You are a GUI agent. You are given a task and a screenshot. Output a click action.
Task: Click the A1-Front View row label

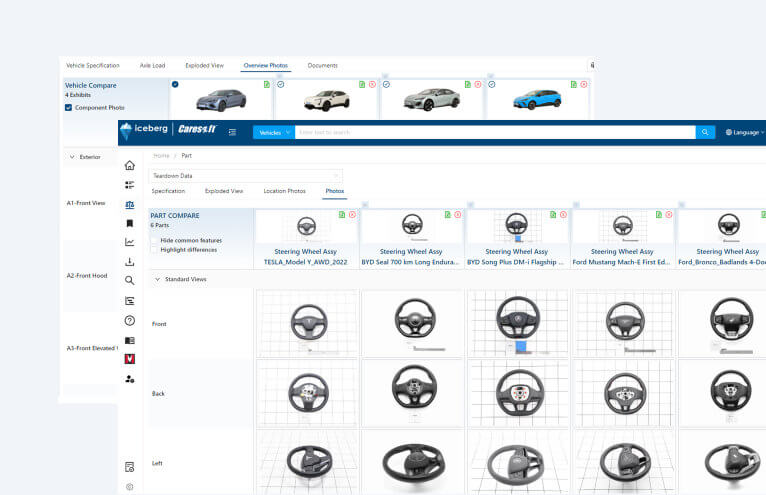(x=86, y=203)
